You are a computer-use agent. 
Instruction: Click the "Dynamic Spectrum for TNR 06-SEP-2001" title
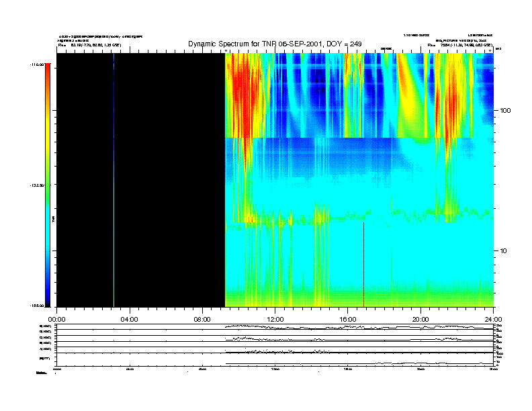click(x=275, y=44)
